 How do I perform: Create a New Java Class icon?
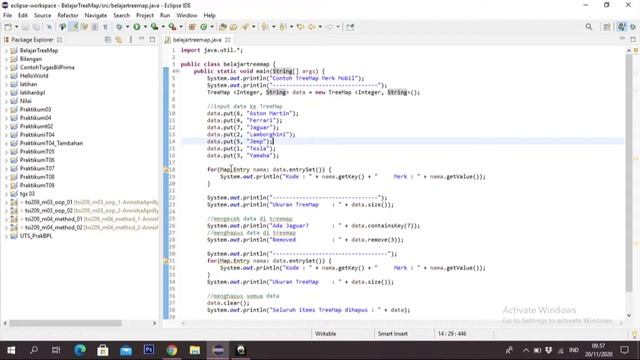pyautogui.click(x=203, y=27)
